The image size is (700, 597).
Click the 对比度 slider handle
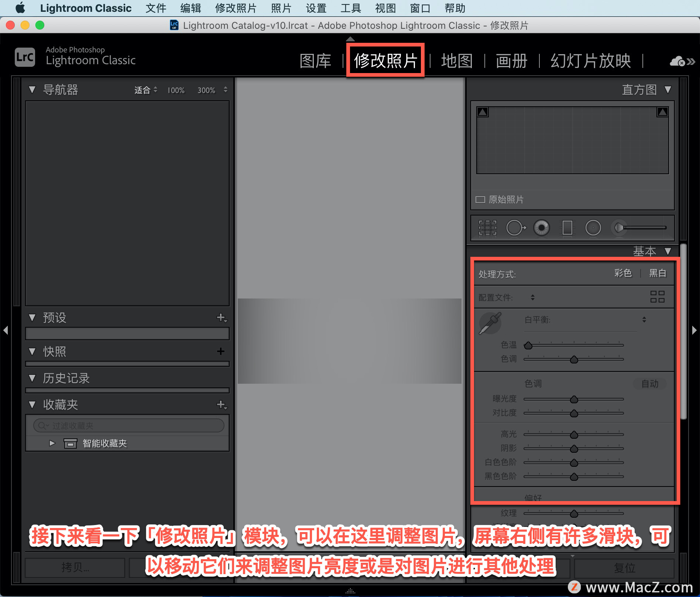574,413
